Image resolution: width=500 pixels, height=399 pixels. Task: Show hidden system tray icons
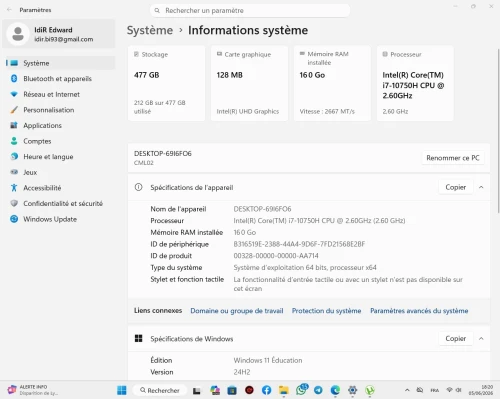coord(407,390)
